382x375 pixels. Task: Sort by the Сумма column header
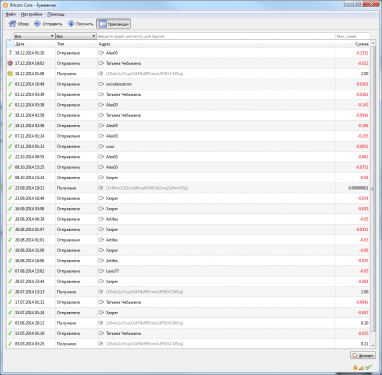click(353, 44)
